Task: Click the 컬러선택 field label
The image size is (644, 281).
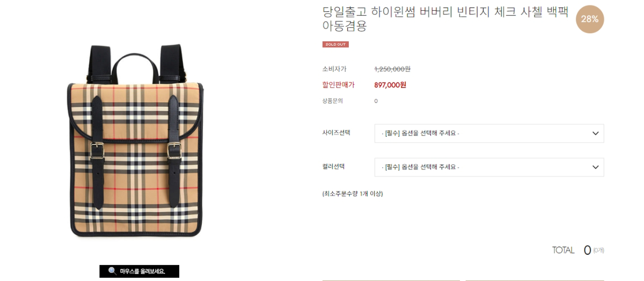Action: coord(333,166)
